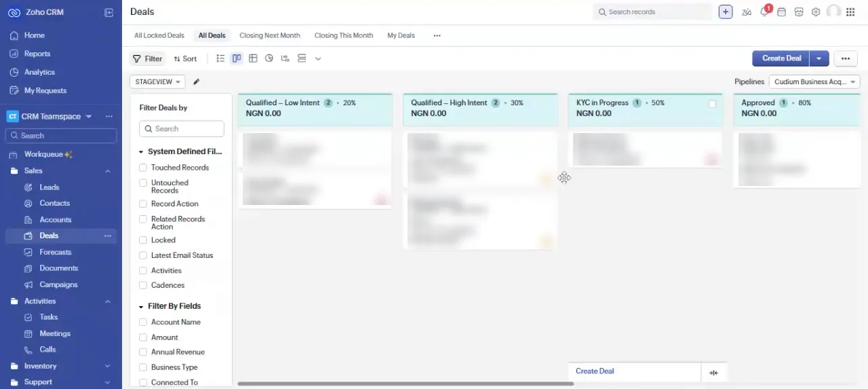This screenshot has width=868, height=389.
Task: Open the Zia assistant icon
Action: point(747,12)
